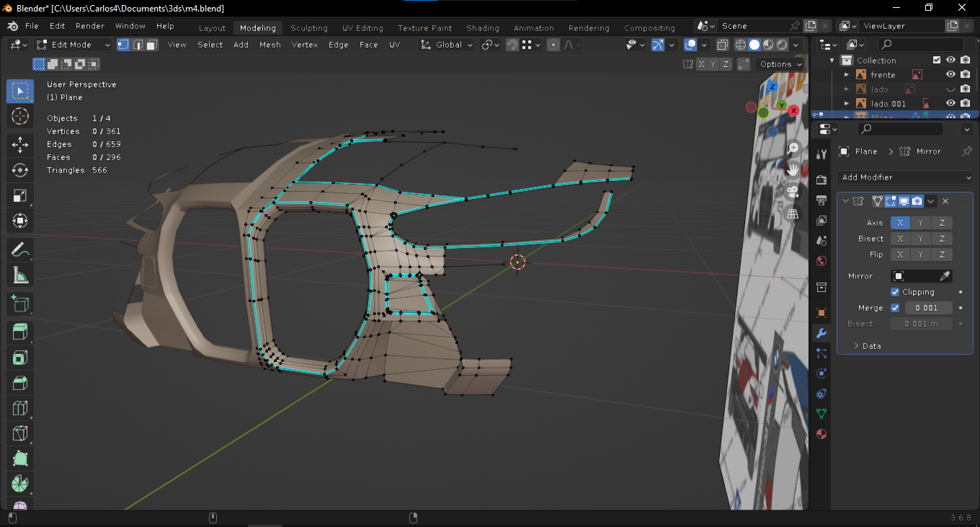980x527 pixels.
Task: Switch to face select mode
Action: 151,45
